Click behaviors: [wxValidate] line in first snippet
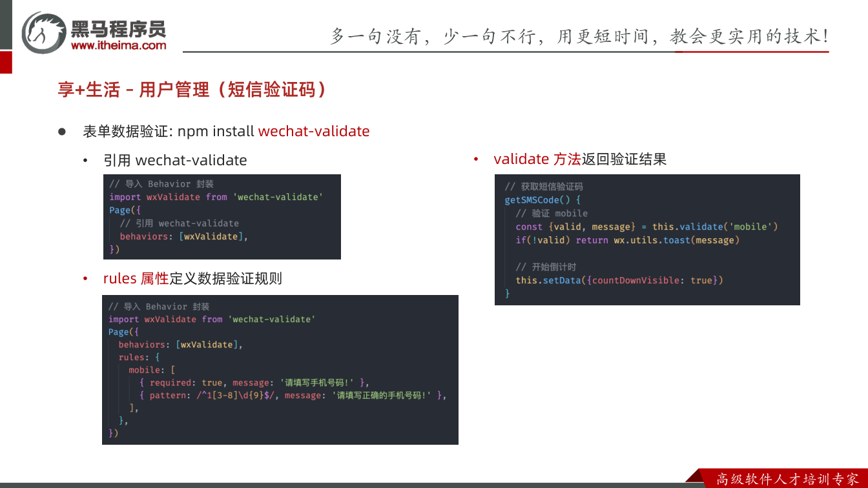This screenshot has height=488, width=868. (184, 236)
